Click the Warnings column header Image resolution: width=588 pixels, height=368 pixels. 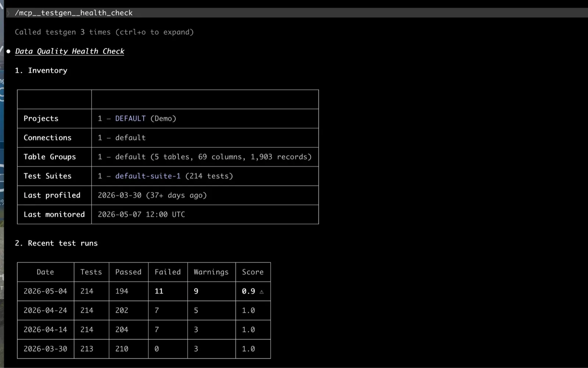[x=211, y=272]
